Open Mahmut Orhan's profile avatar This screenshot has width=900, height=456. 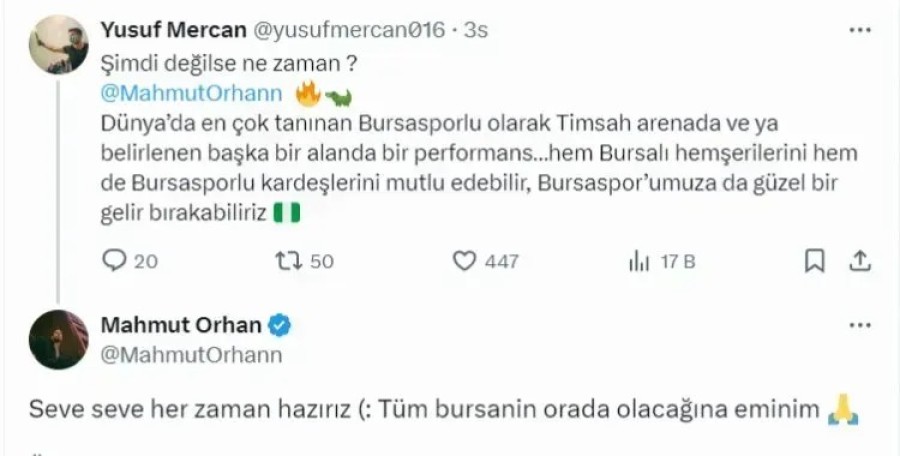click(59, 339)
